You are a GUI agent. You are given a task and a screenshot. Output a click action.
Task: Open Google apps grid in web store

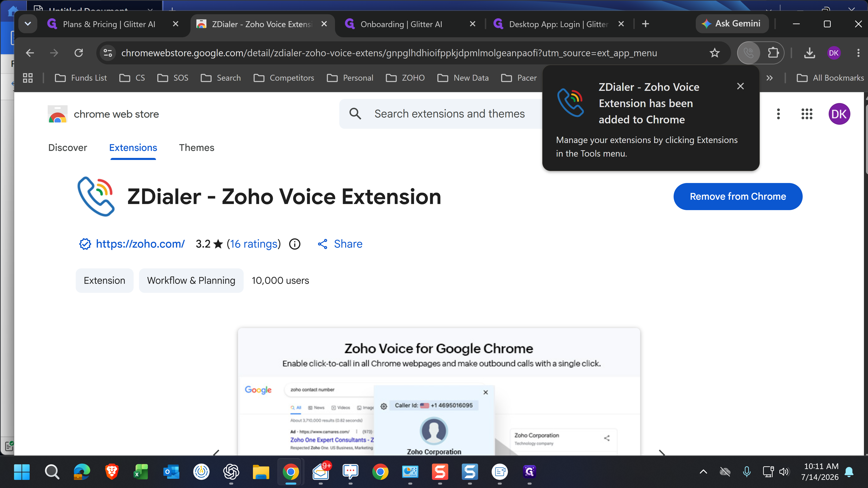(807, 114)
